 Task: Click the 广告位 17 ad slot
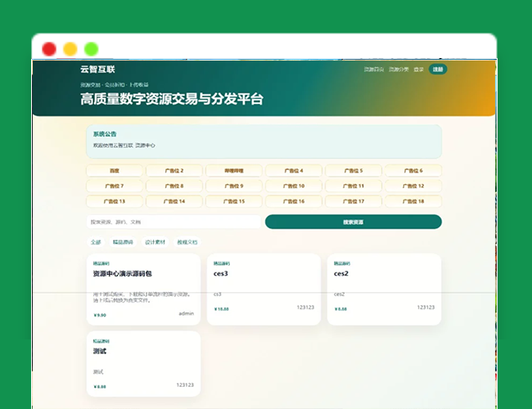click(354, 201)
